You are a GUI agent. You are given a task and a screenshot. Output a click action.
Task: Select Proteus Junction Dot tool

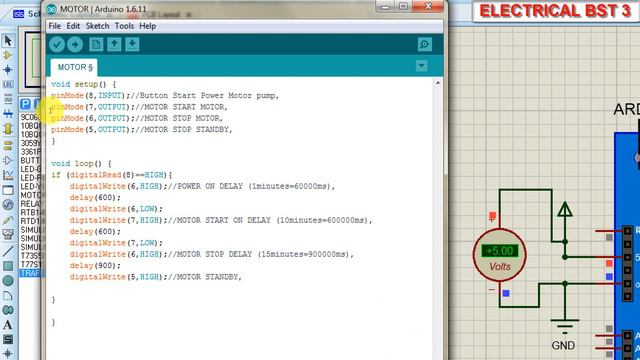[8, 70]
